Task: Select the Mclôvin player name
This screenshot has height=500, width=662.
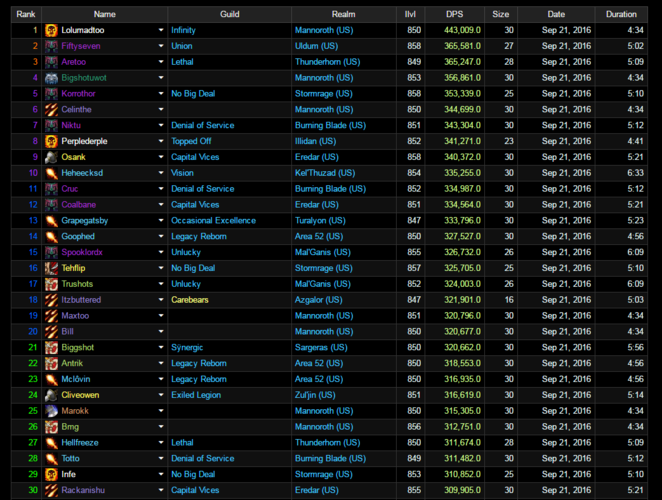Action: pos(76,379)
